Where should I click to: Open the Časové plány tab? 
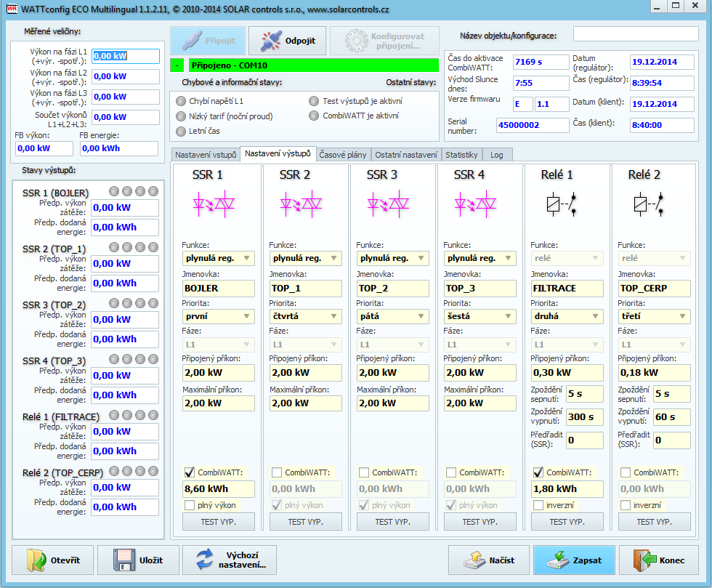point(343,155)
